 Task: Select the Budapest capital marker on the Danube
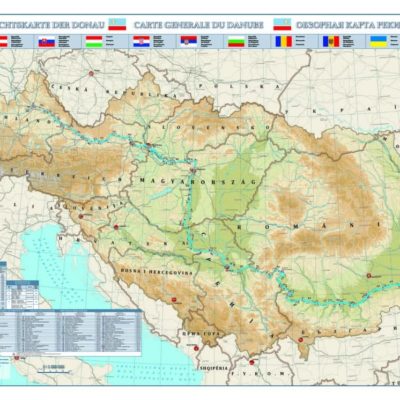point(193,170)
